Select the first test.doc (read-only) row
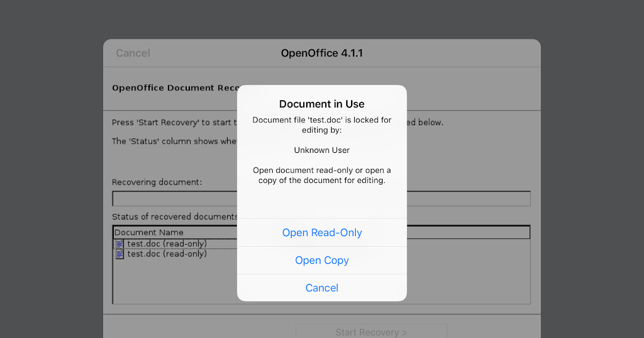Viewport: 644px width, 338px height. 322,244
